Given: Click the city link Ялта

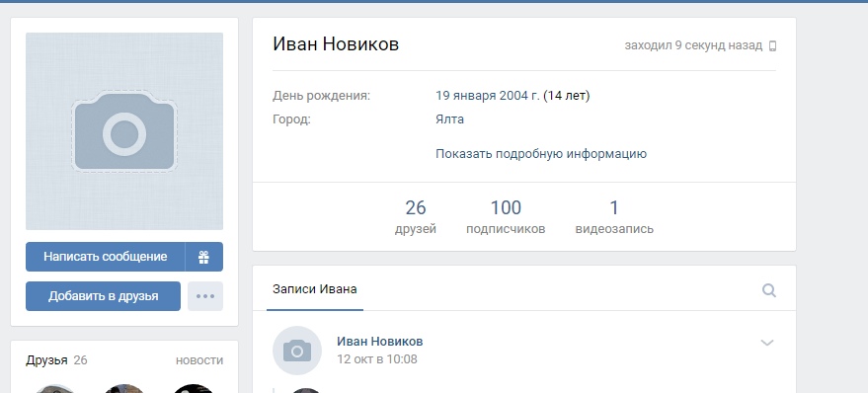Looking at the screenshot, I should 449,119.
